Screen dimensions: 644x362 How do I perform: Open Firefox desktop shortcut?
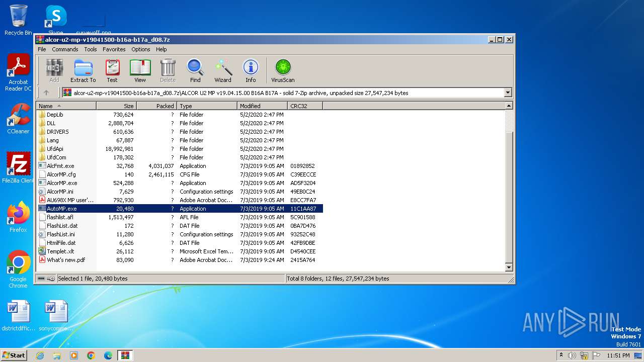18,217
